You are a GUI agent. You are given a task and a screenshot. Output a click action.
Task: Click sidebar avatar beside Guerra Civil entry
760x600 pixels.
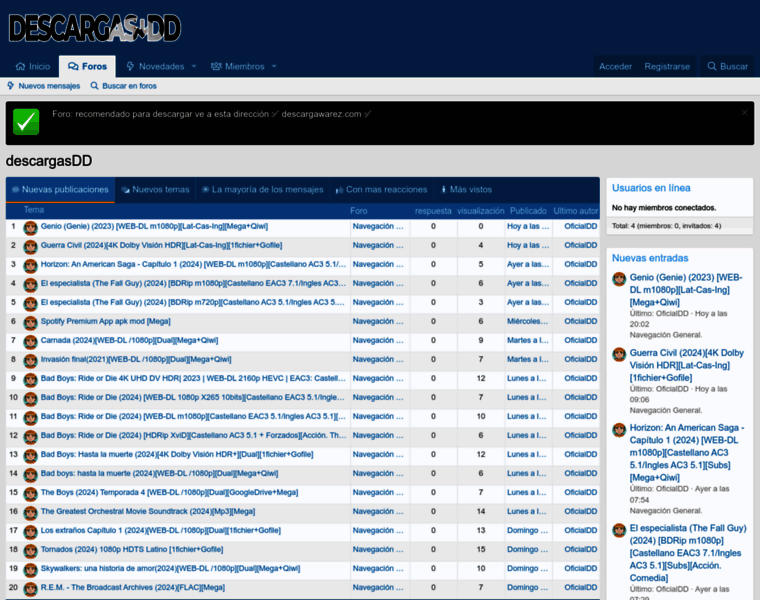point(619,354)
